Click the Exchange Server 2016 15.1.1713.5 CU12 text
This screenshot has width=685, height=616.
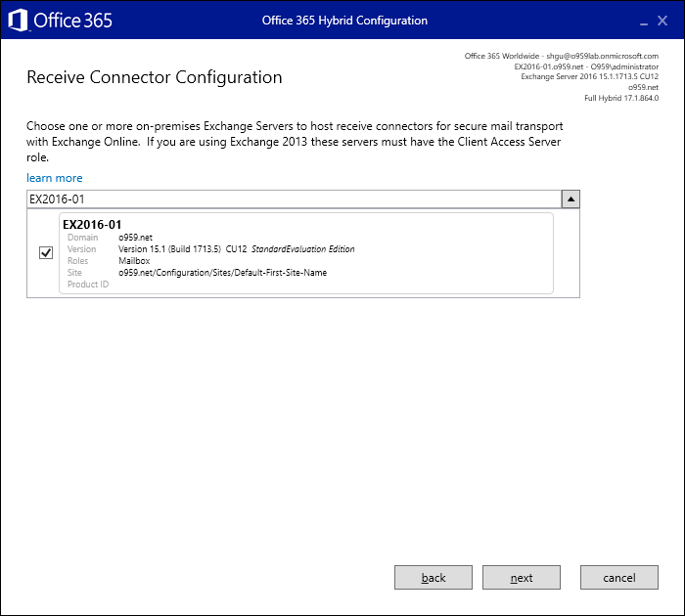(x=590, y=77)
